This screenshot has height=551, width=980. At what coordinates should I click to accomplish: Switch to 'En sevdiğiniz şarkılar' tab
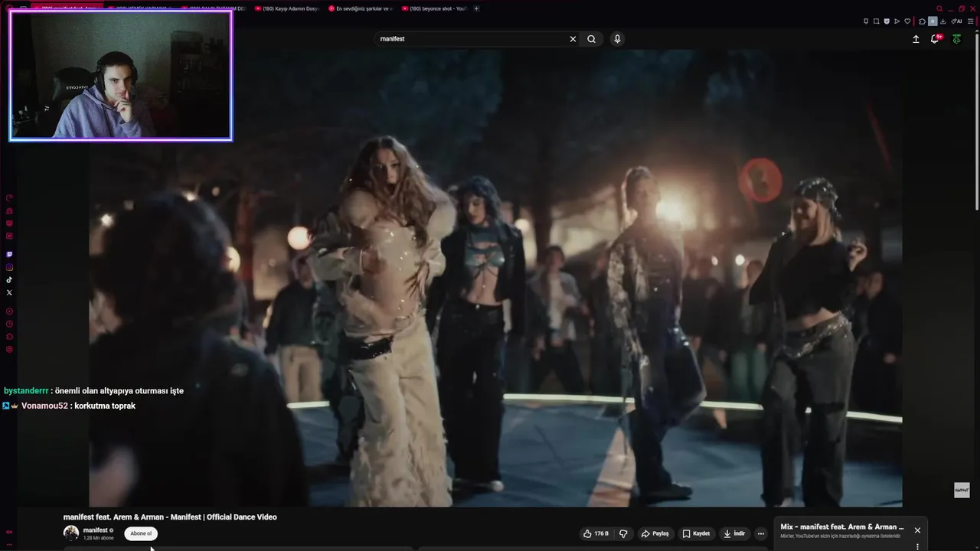tap(359, 8)
